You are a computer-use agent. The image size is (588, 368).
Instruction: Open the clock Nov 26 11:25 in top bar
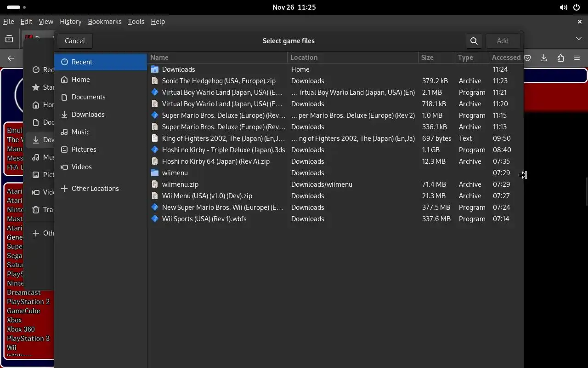click(294, 7)
